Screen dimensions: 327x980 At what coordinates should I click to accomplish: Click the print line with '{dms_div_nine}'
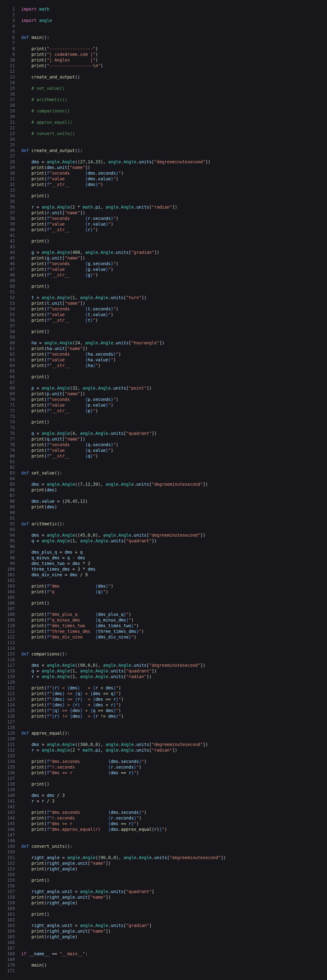point(84,637)
